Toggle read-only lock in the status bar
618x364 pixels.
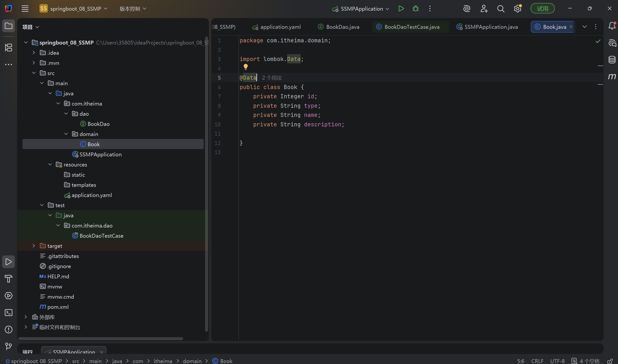click(610, 361)
